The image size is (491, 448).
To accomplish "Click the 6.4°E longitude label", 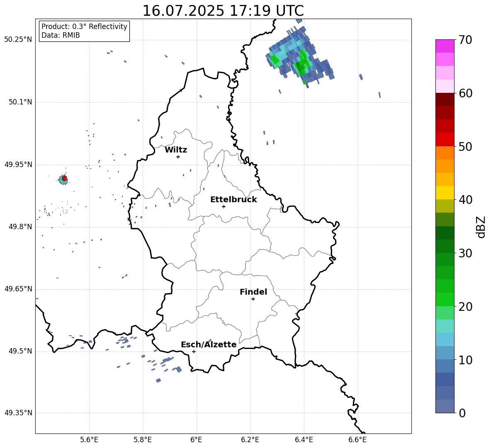I will click(304, 440).
